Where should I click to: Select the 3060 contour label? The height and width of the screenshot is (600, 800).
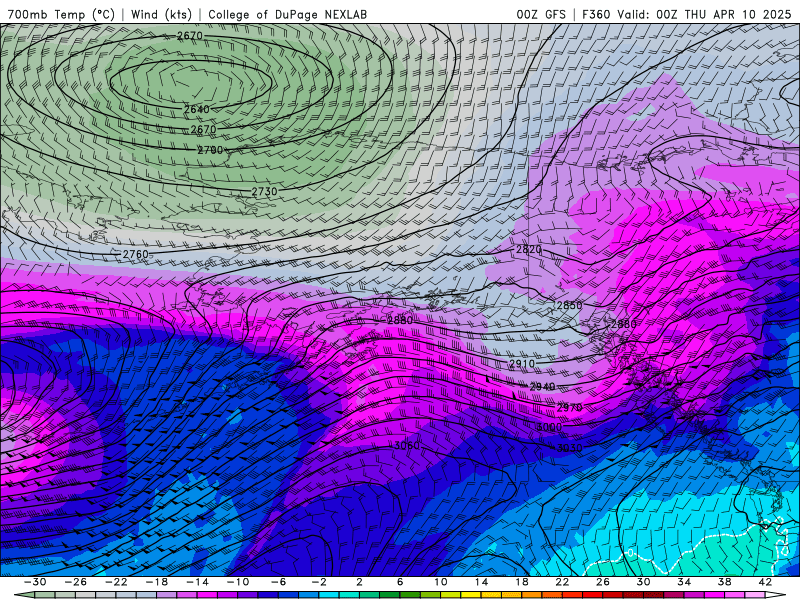coord(407,445)
